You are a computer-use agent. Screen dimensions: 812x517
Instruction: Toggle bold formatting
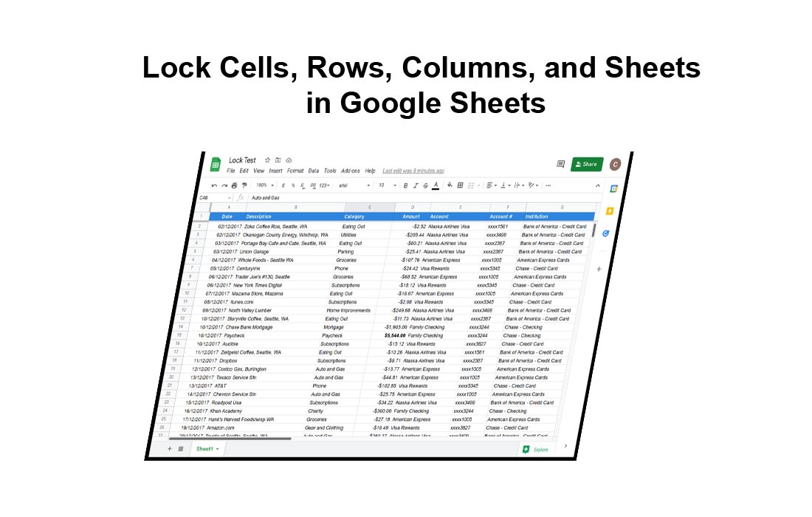pos(405,185)
